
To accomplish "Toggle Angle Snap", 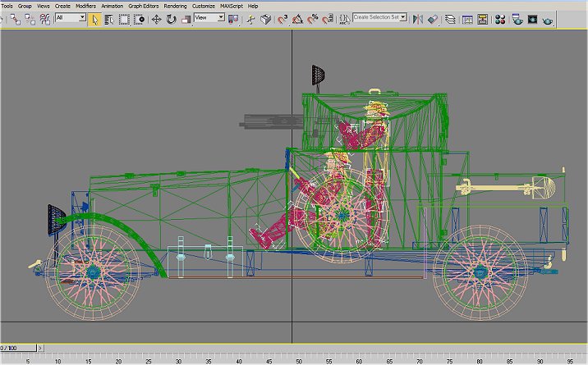I will coord(298,19).
